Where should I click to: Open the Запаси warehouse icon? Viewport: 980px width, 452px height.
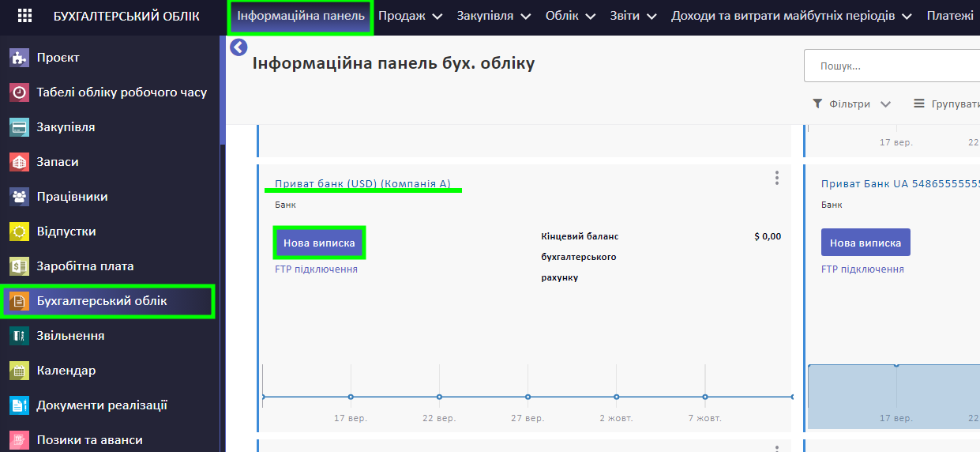click(20, 162)
